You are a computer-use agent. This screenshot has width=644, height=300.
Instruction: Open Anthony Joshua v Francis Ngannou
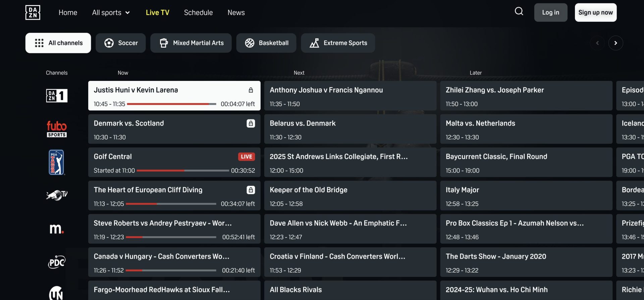[x=350, y=96]
